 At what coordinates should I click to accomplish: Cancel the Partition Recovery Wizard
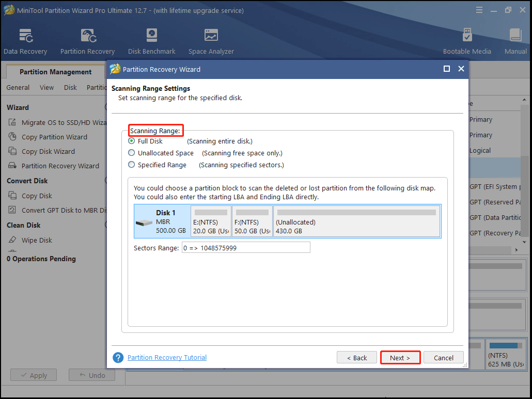pos(444,358)
